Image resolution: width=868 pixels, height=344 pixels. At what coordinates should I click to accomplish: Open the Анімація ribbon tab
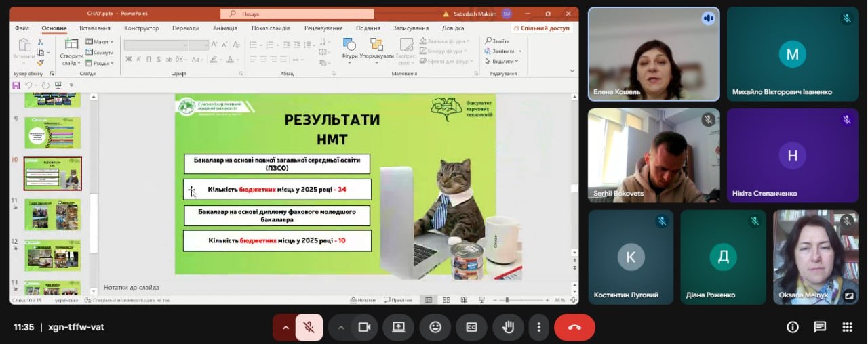point(224,28)
